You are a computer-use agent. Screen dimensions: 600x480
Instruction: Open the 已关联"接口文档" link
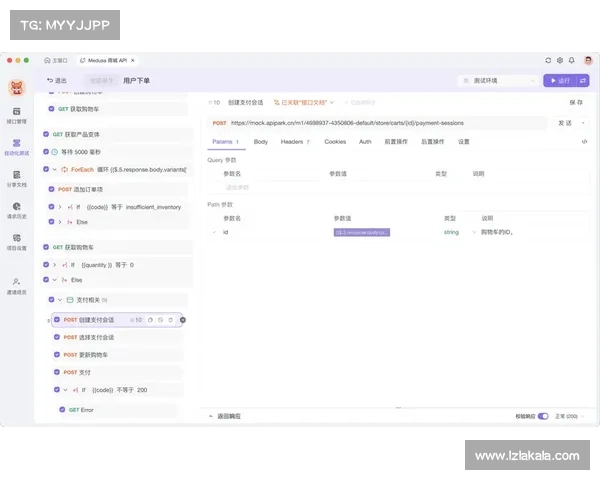tap(304, 103)
